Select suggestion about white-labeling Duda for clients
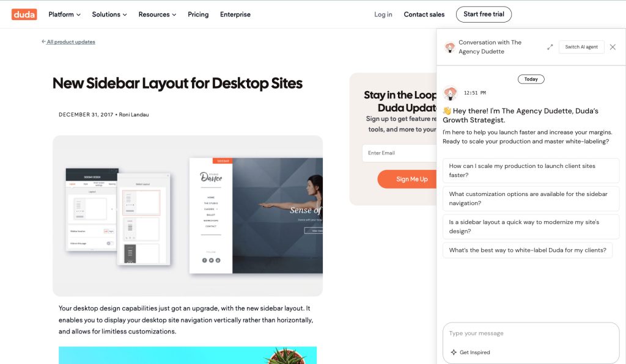 click(x=528, y=250)
